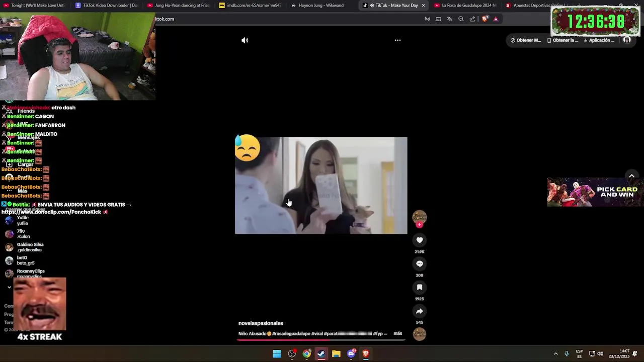Click the Obtener M... coins button
The width and height of the screenshot is (644, 362).
[526, 40]
